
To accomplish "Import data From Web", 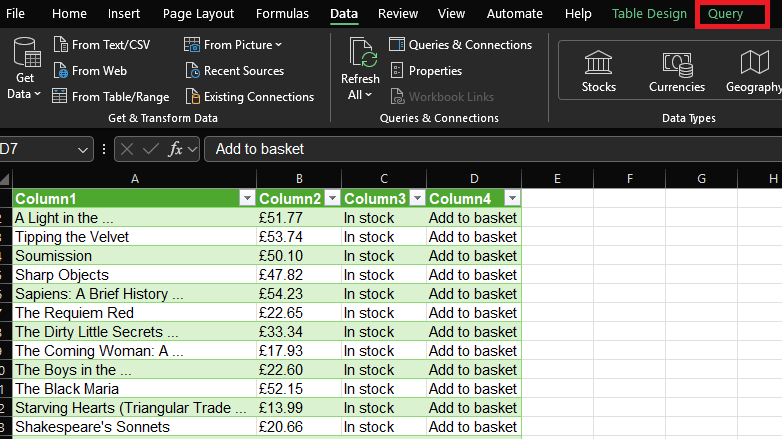I will [90, 71].
